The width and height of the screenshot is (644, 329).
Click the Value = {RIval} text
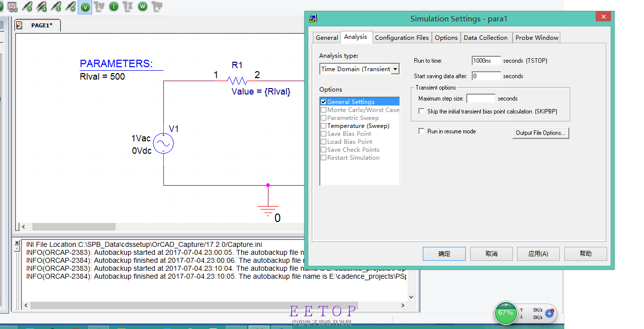(x=261, y=92)
